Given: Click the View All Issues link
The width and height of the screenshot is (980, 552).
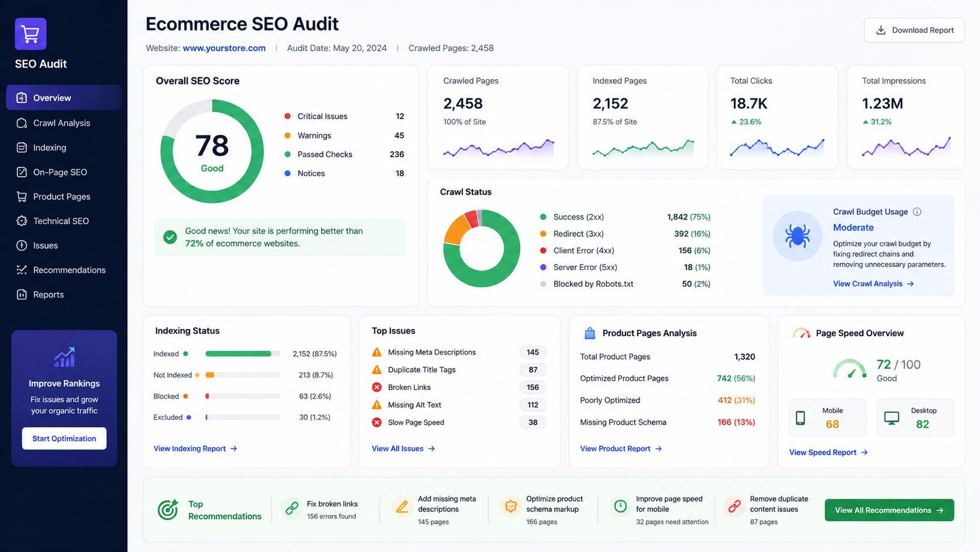Looking at the screenshot, I should pyautogui.click(x=403, y=449).
